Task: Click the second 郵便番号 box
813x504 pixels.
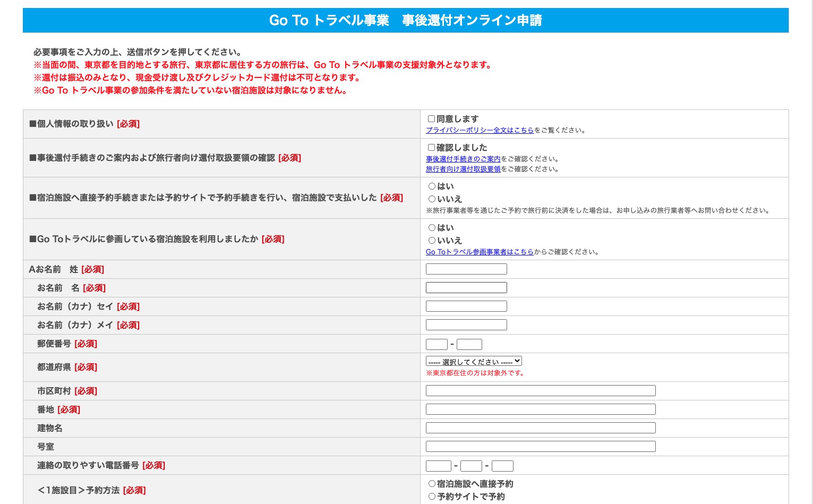Action: pos(469,344)
